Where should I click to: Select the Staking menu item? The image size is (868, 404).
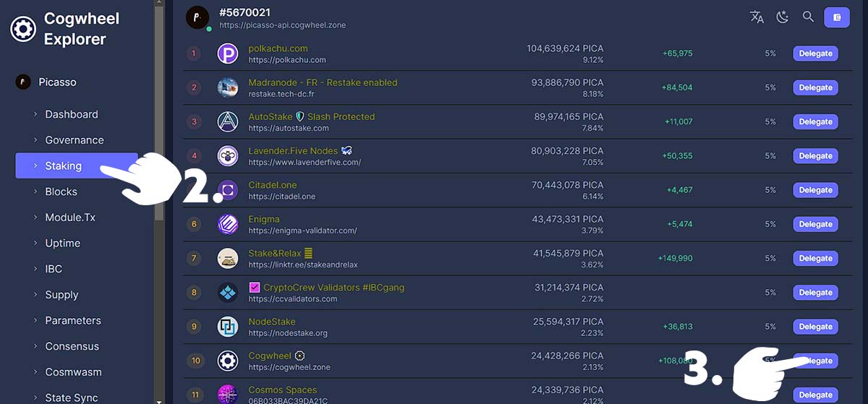click(77, 166)
